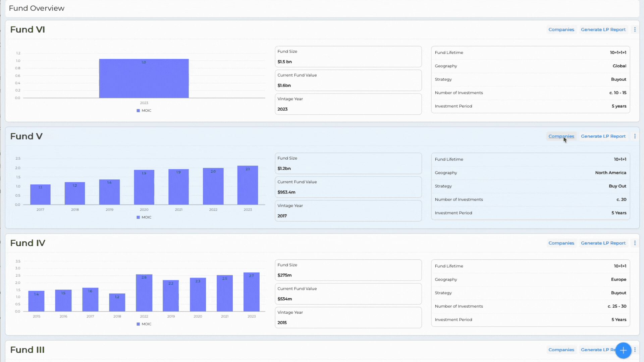Open Fund III three-dot menu
This screenshot has height=362, width=644.
point(635,350)
